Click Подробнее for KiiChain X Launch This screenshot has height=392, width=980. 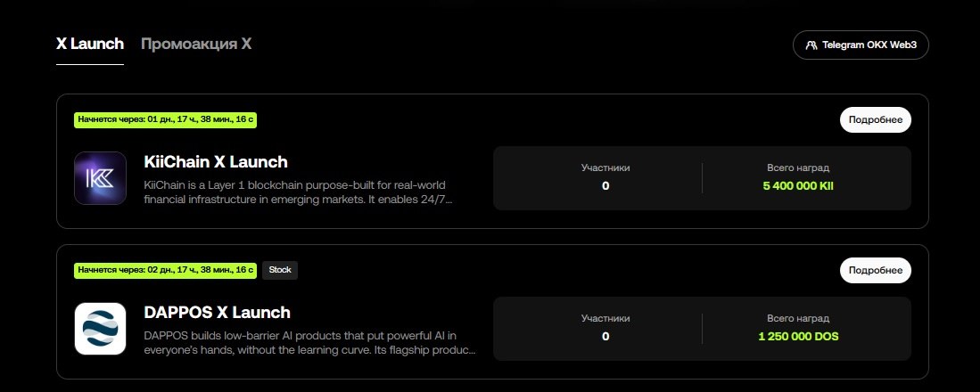click(x=875, y=120)
